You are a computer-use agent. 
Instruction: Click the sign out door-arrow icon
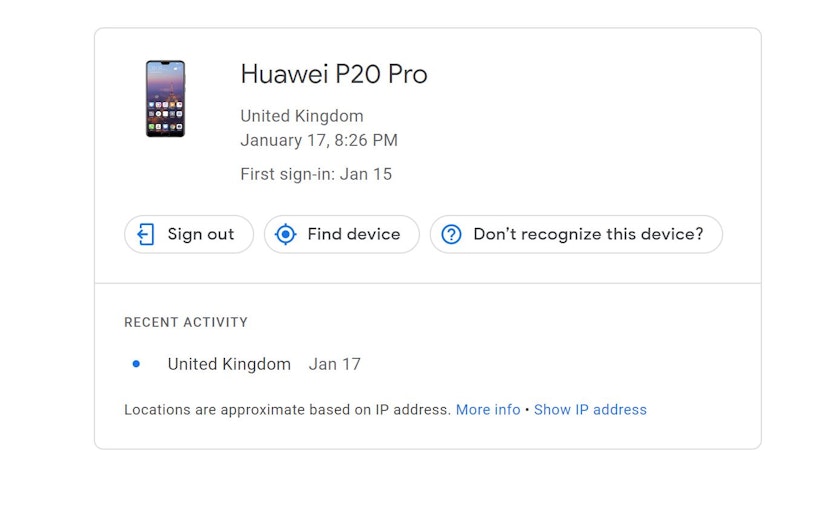146,234
